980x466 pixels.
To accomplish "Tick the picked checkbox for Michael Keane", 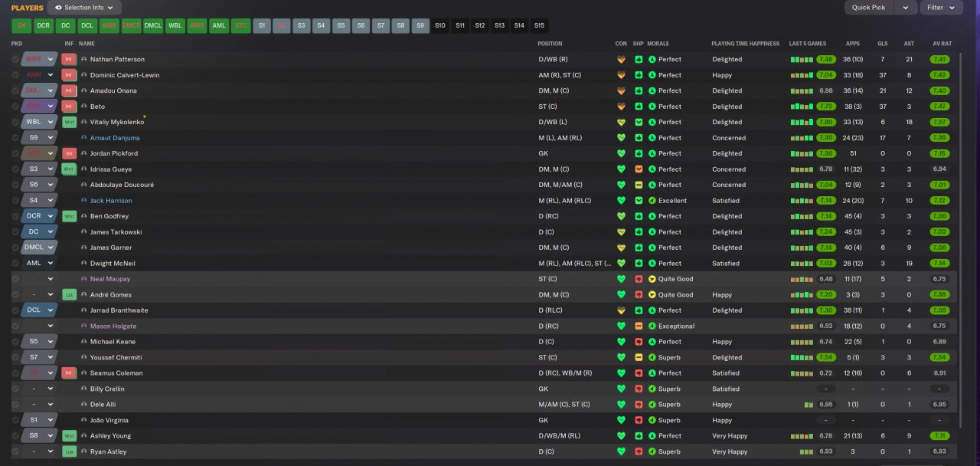I will pyautogui.click(x=15, y=342).
